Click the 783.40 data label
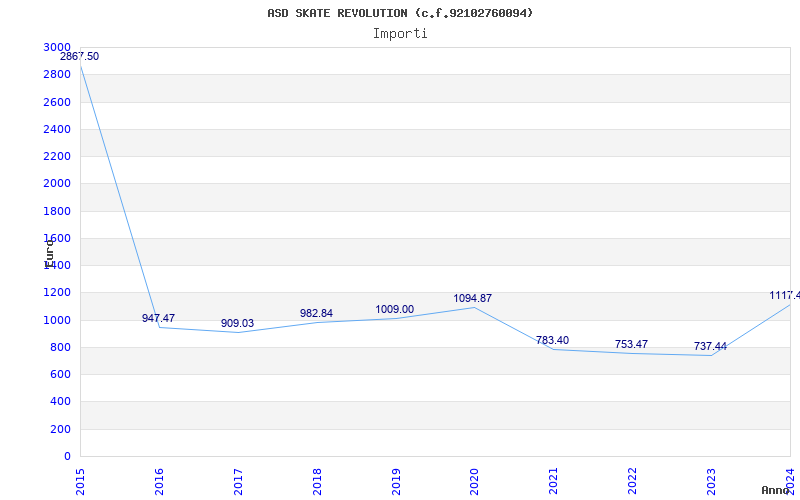Viewport: 800px width, 500px height. [x=553, y=340]
